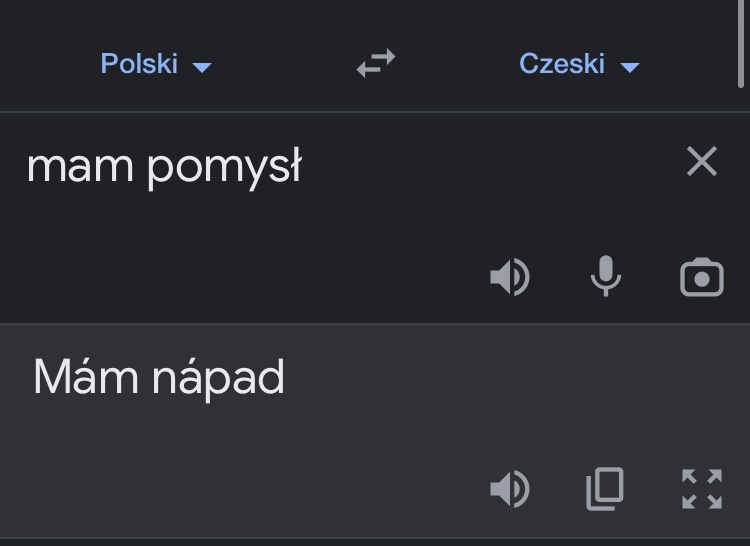This screenshot has width=750, height=546.
Task: Click the word "pomysł" in source text
Action: point(224,168)
